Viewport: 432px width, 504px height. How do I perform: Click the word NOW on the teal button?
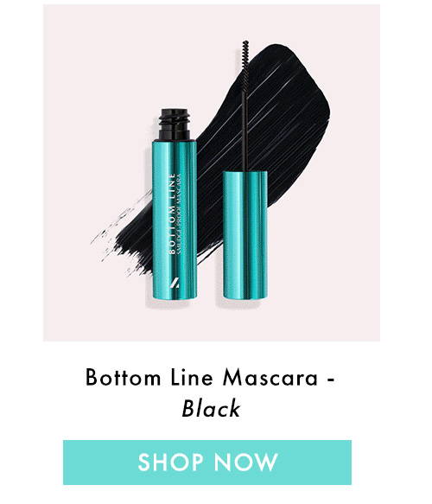(245, 462)
